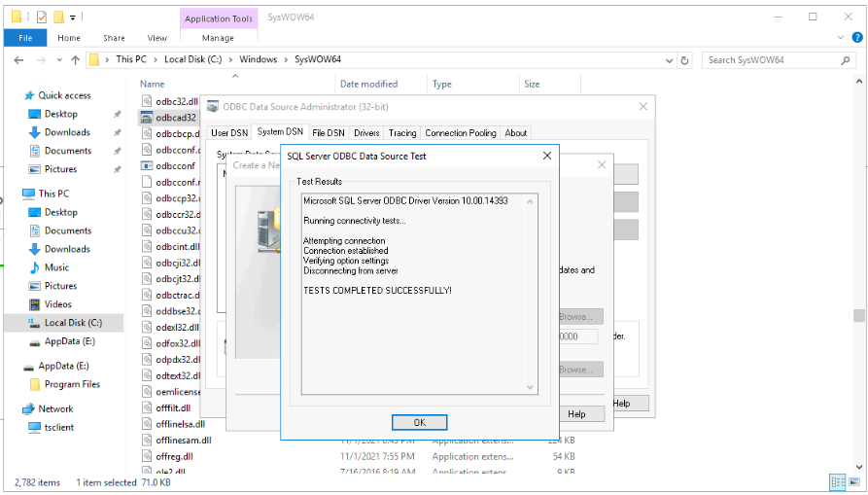The height and width of the screenshot is (495, 868).
Task: Select the offreg.dll file
Action: (174, 456)
